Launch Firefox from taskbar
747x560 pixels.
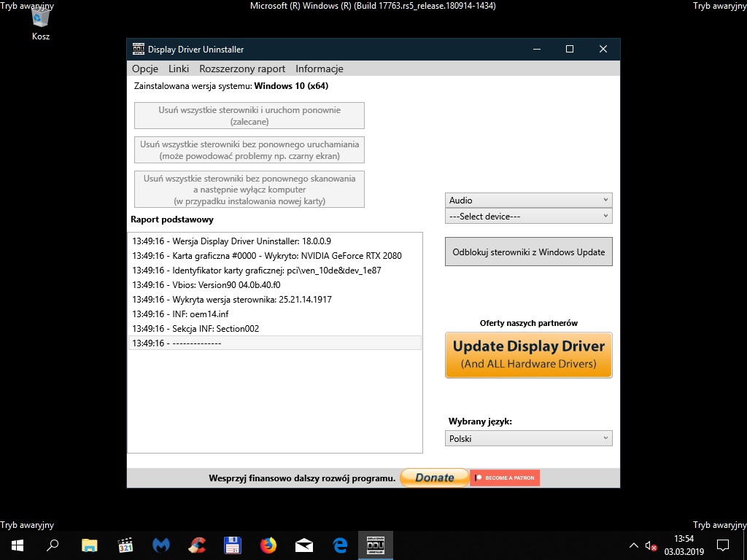(268, 545)
